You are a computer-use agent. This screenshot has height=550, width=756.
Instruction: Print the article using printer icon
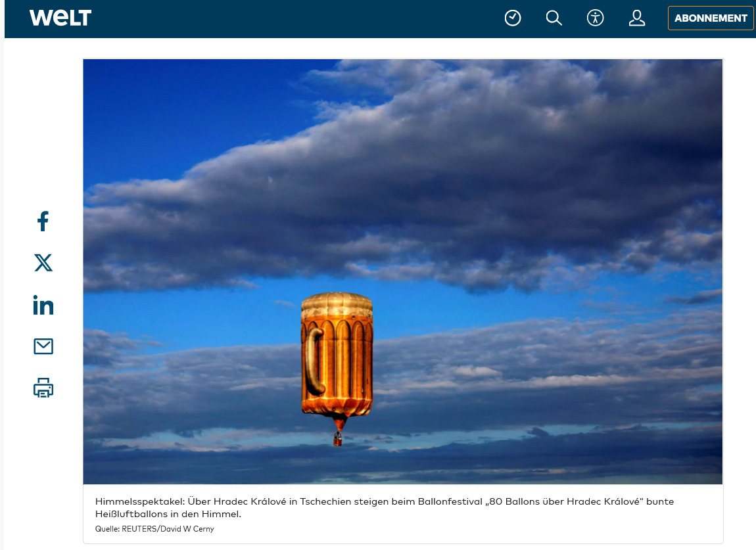(x=43, y=388)
